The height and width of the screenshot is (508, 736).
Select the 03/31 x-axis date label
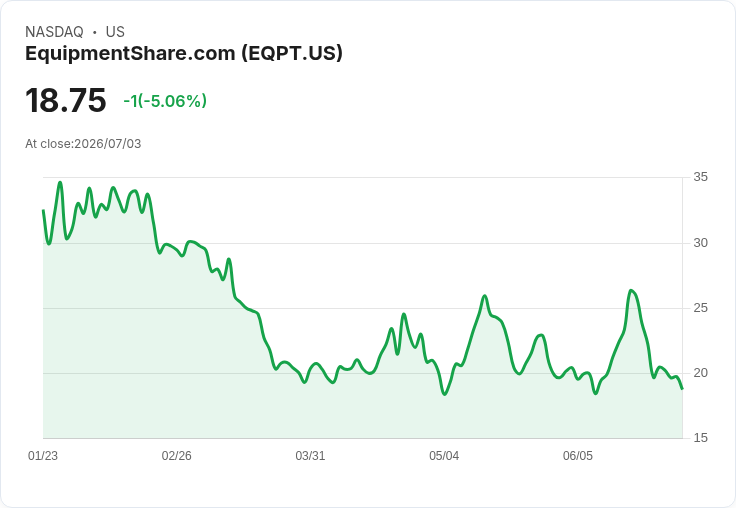click(x=310, y=456)
